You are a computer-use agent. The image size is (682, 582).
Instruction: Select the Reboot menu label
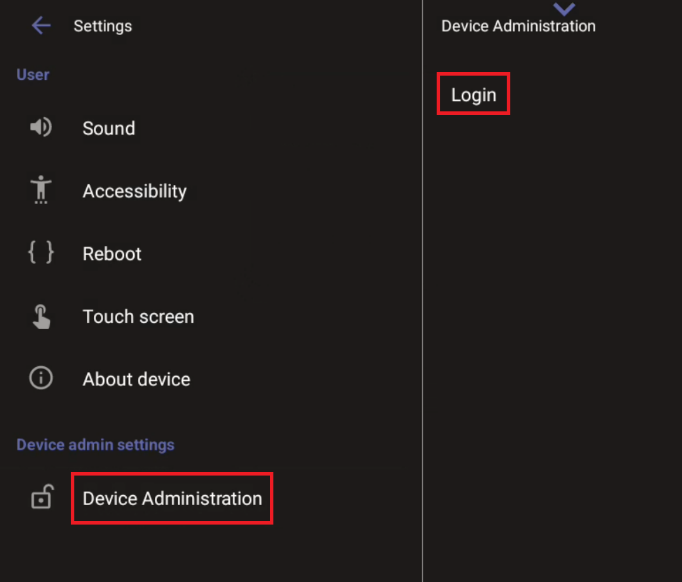pos(112,254)
